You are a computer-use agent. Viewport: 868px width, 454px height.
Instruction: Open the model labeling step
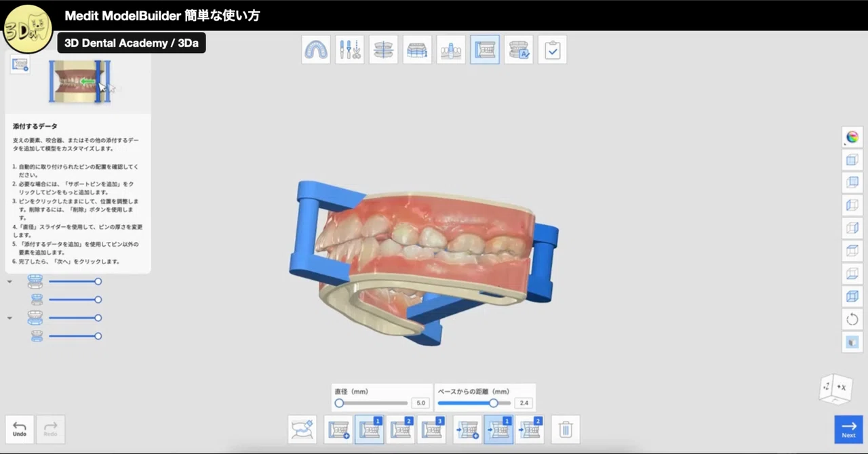click(519, 49)
